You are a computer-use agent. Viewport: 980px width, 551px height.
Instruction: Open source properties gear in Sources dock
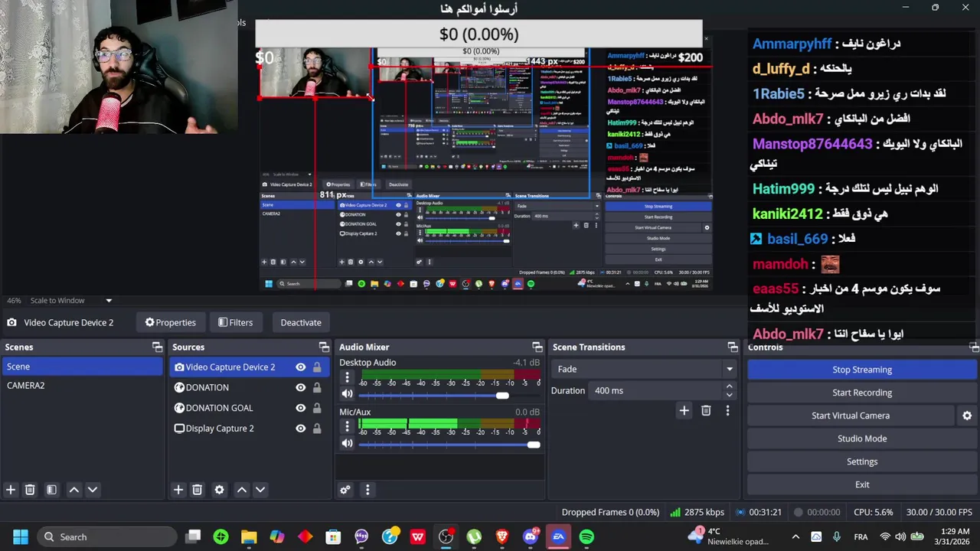(x=219, y=490)
